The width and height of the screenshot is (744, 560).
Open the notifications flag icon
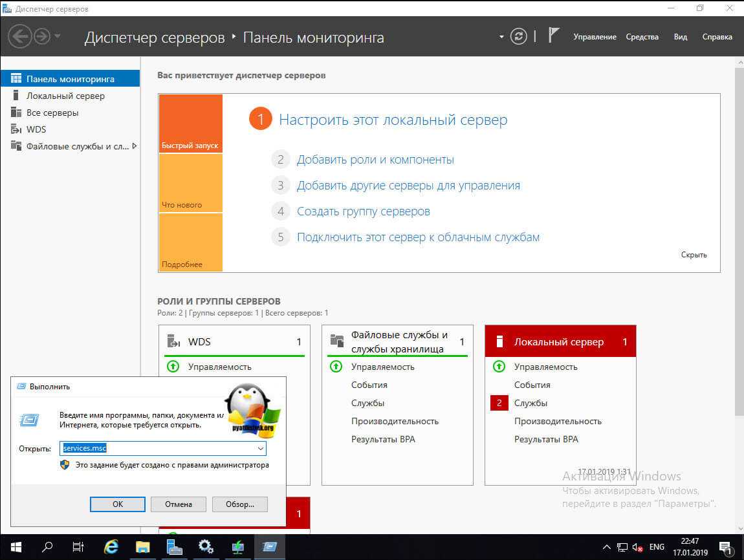pyautogui.click(x=553, y=36)
